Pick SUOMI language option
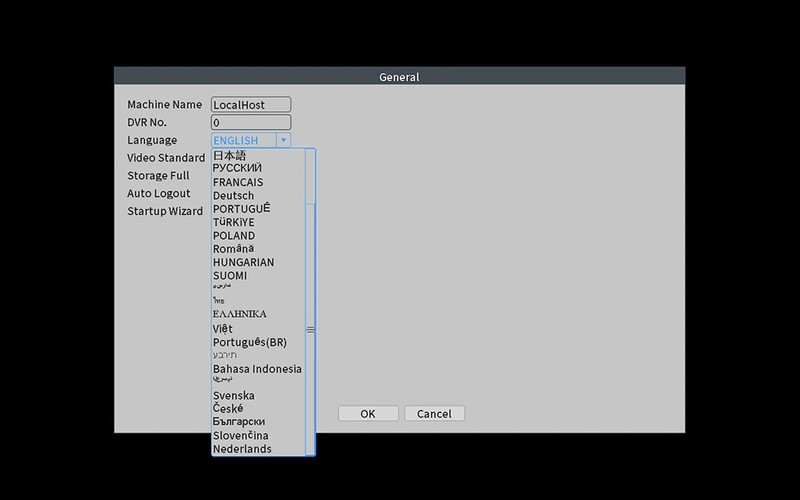Image resolution: width=800 pixels, height=500 pixels. coord(230,276)
